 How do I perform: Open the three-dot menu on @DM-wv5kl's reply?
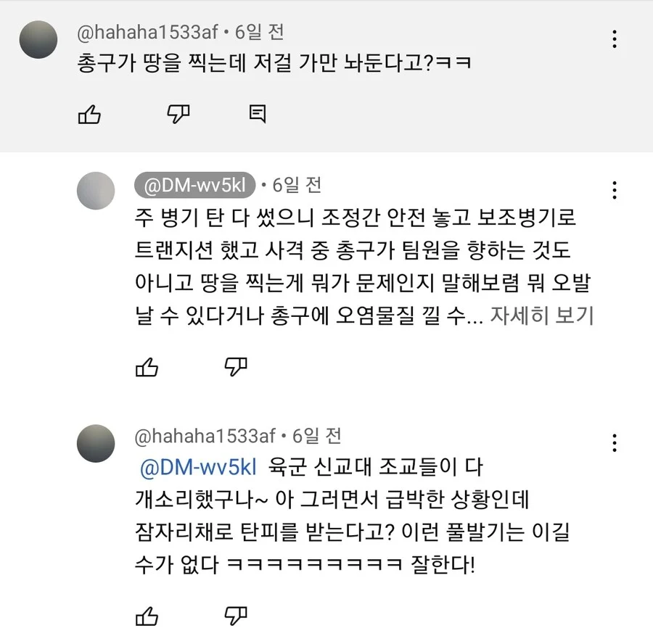(x=615, y=191)
